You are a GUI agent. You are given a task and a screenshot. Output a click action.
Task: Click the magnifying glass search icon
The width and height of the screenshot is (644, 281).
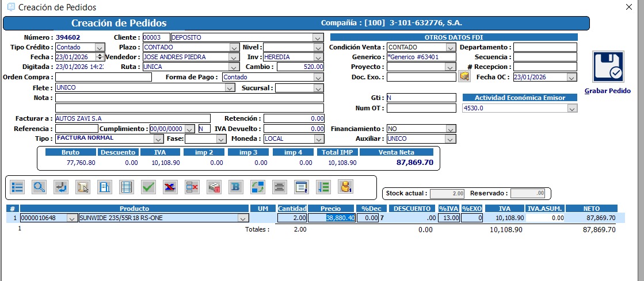click(x=39, y=187)
